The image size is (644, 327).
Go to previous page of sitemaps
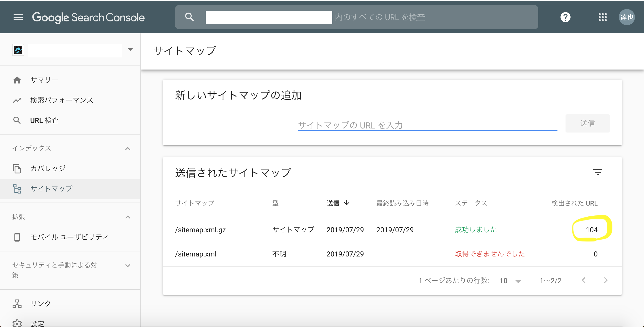point(584,280)
